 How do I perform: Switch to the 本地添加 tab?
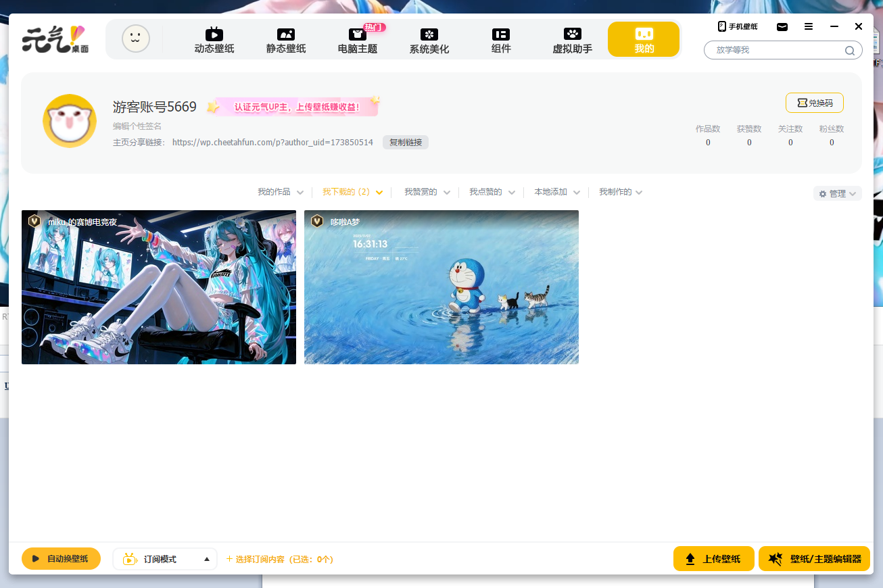coord(550,192)
